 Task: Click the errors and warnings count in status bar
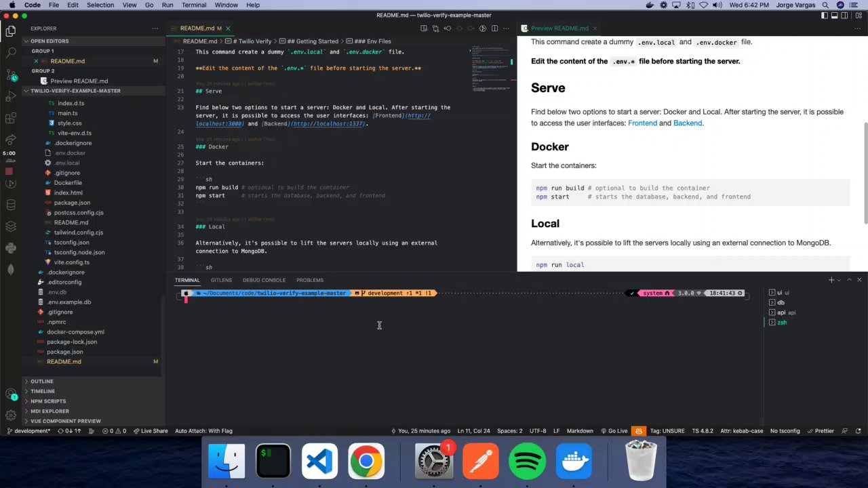[x=115, y=431]
